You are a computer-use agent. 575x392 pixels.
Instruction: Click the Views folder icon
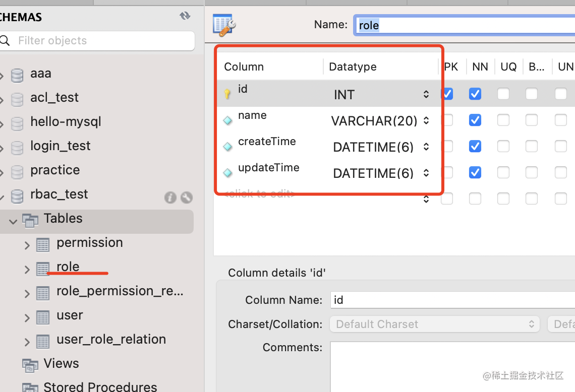tap(30, 365)
